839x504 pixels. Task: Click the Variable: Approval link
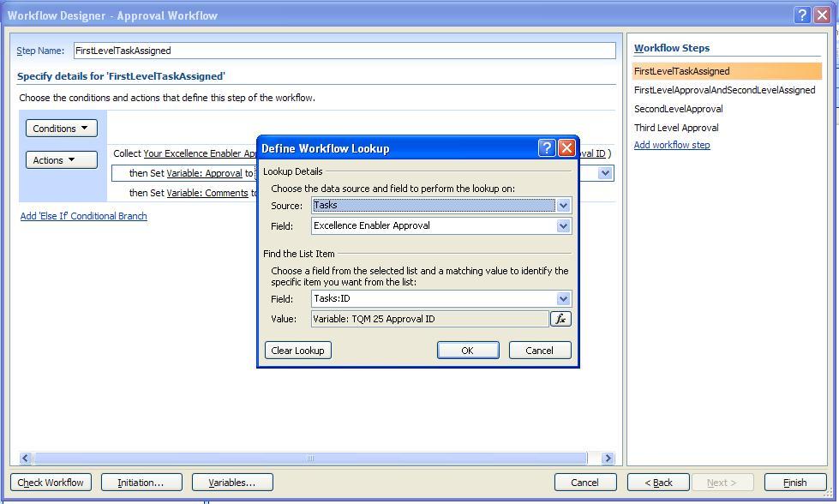(x=205, y=173)
